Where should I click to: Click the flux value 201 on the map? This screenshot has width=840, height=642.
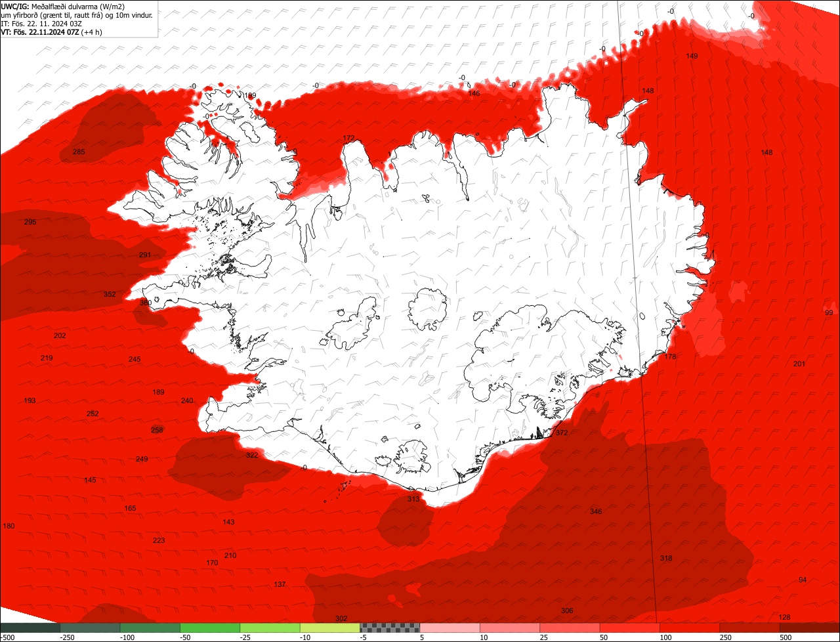pyautogui.click(x=799, y=364)
